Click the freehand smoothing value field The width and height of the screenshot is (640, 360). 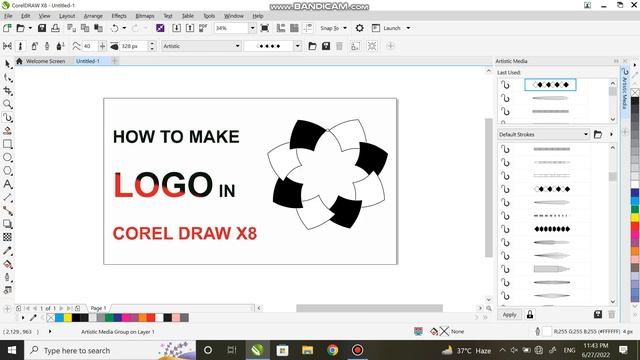tap(90, 46)
